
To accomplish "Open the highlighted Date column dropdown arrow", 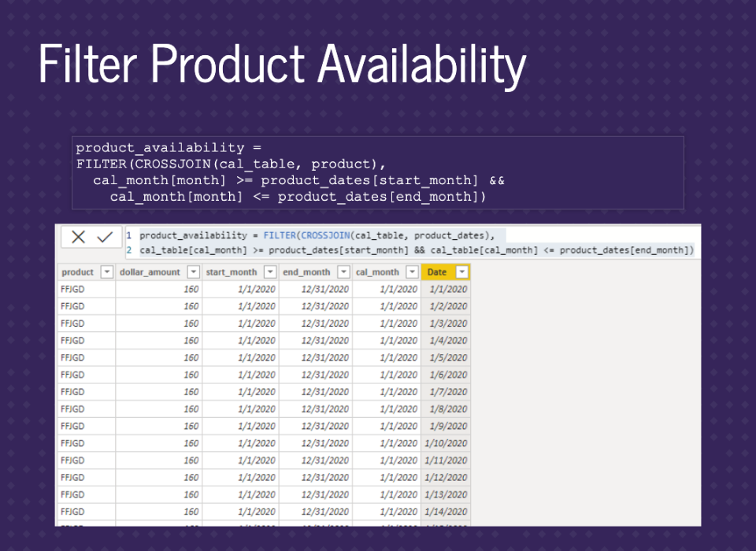I will pos(461,272).
